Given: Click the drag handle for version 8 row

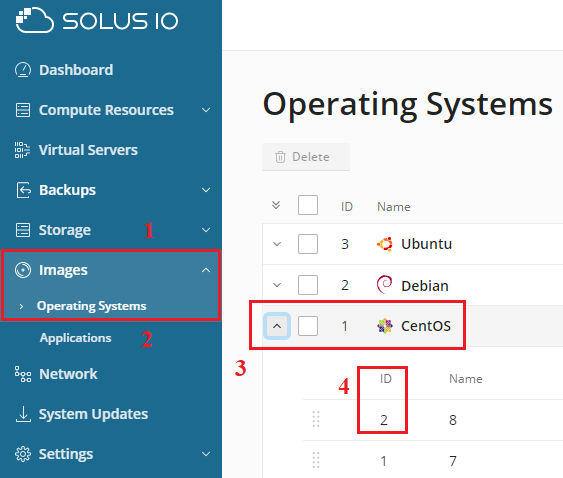Looking at the screenshot, I should click(x=316, y=419).
